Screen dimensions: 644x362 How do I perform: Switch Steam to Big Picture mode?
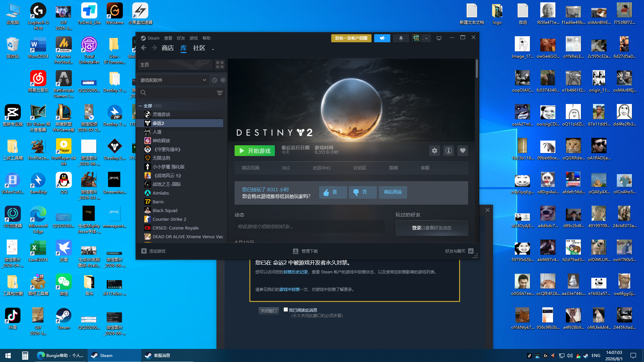tap(439, 38)
